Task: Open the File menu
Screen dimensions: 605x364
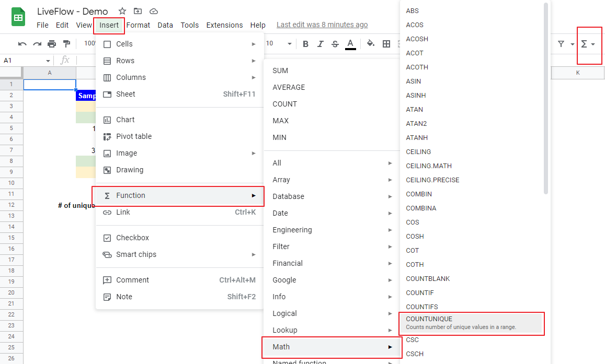Action: (x=42, y=25)
